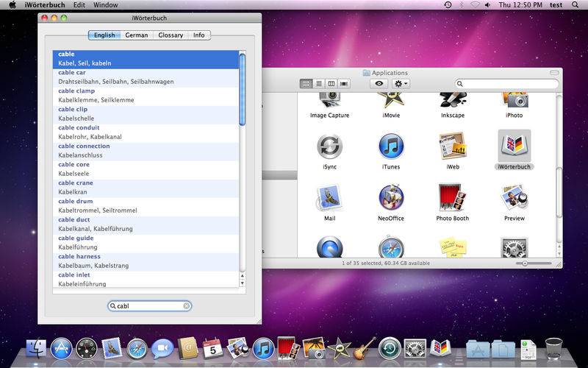The image size is (588, 368).
Task: Open the 'test' user menu
Action: click(556, 5)
